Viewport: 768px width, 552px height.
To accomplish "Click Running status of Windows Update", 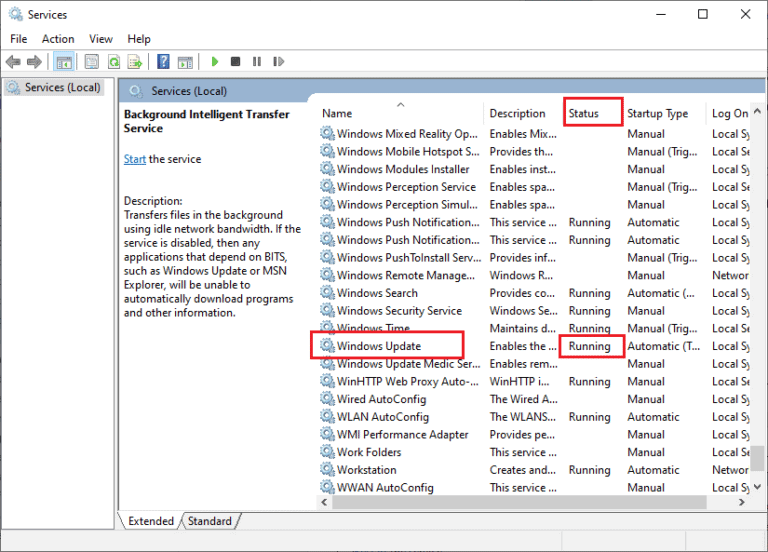I will pyautogui.click(x=589, y=346).
